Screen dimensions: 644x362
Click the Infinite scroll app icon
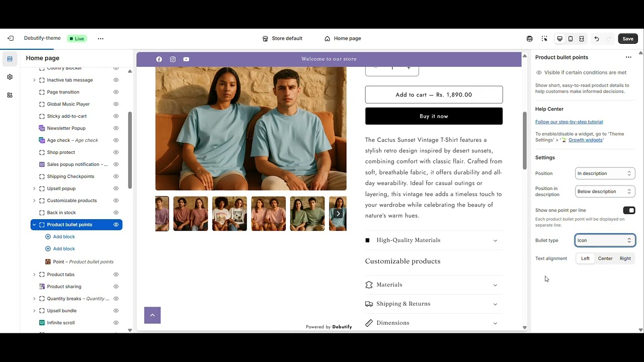point(42,323)
